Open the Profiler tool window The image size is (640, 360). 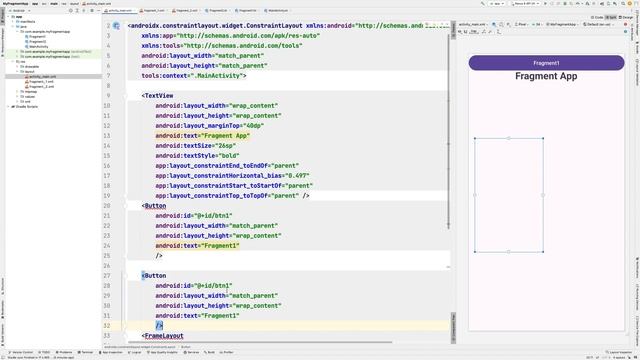click(x=226, y=352)
